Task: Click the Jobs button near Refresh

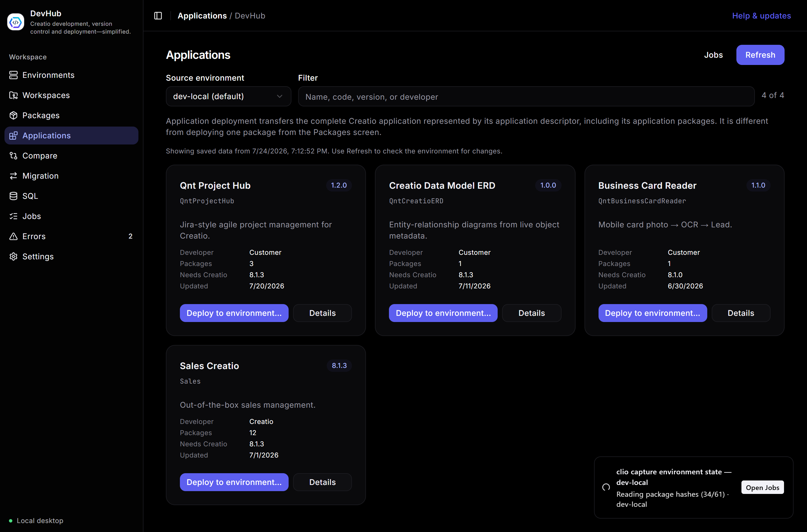Action: 713,55
